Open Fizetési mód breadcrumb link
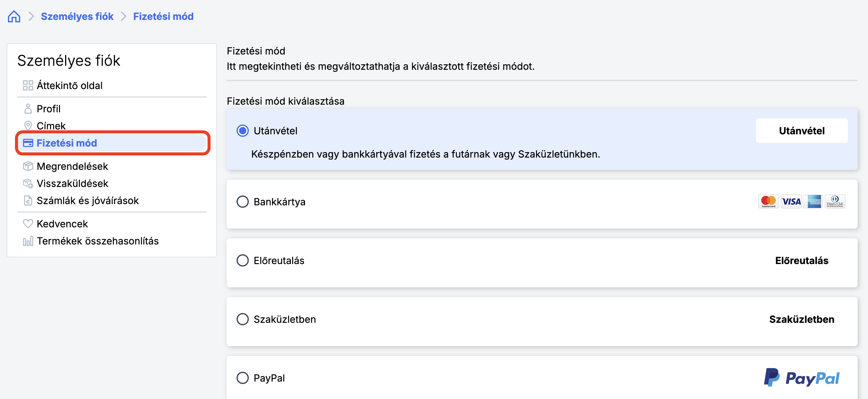The width and height of the screenshot is (868, 399). 164,16
